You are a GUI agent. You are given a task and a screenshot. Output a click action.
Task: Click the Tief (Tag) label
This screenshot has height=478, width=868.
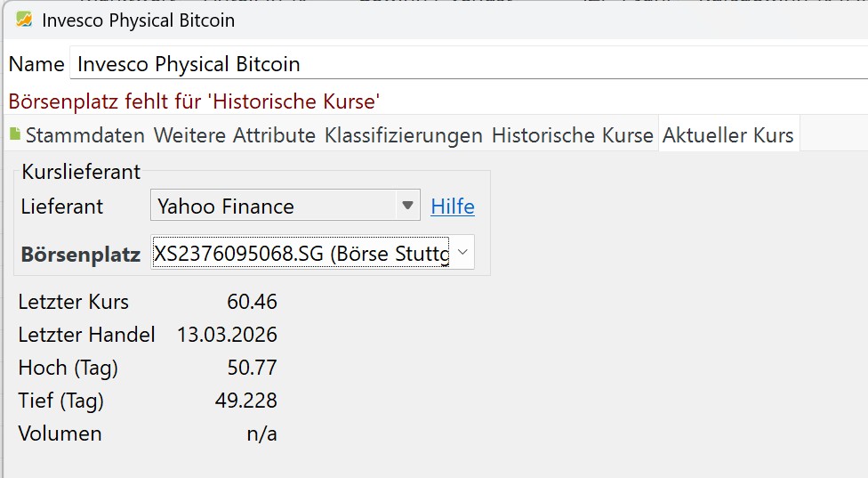point(60,401)
